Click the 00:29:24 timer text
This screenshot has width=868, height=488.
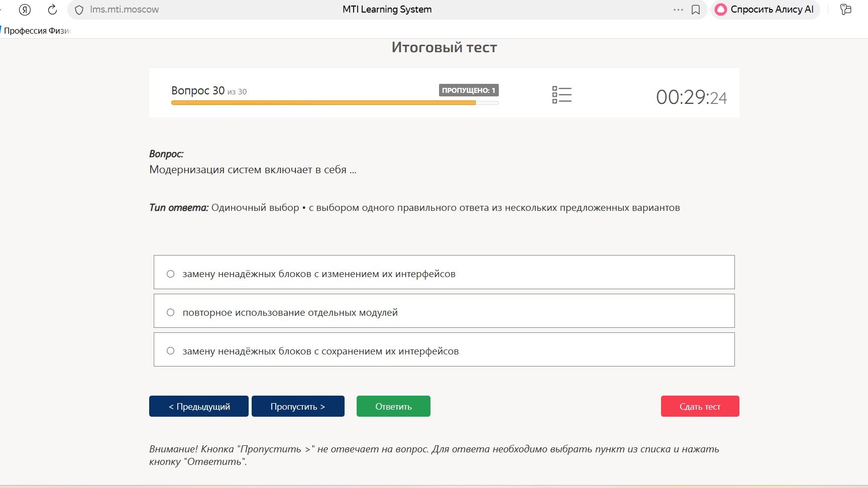pos(691,97)
